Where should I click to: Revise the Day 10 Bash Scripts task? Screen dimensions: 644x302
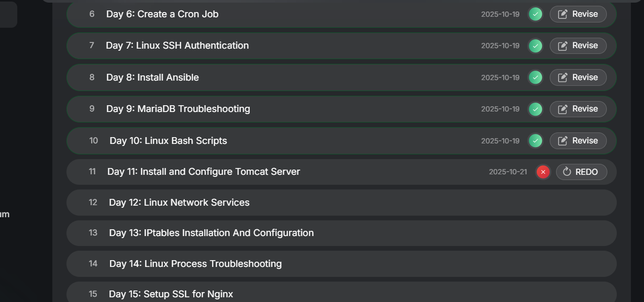(578, 141)
